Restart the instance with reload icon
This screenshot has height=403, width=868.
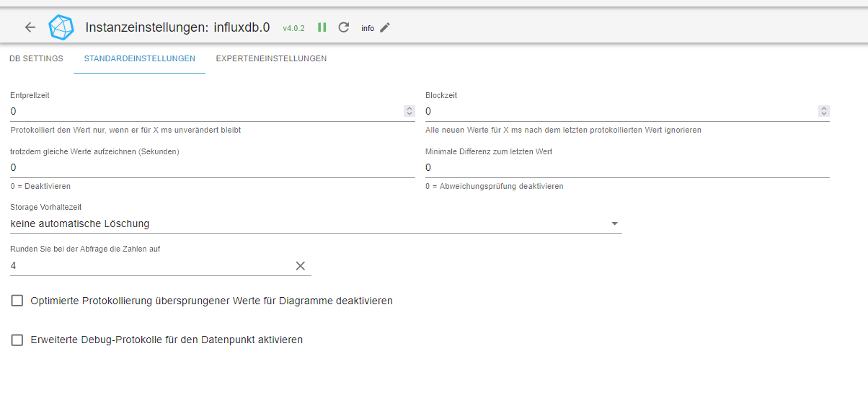pyautogui.click(x=344, y=27)
